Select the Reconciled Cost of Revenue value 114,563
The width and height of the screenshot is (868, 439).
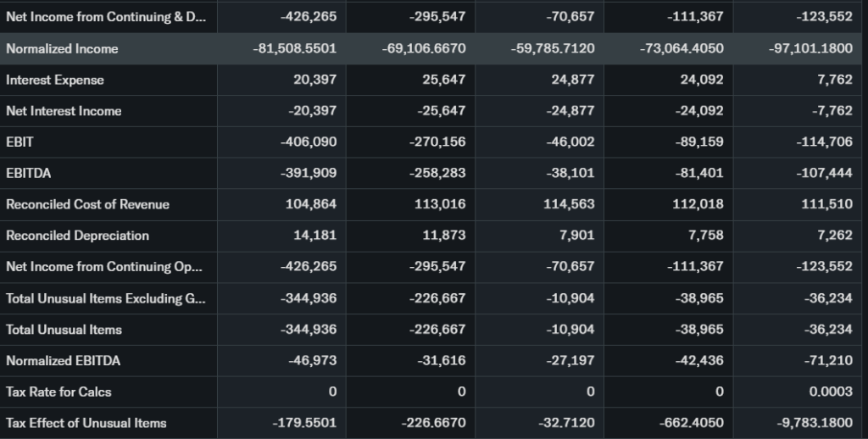[570, 204]
